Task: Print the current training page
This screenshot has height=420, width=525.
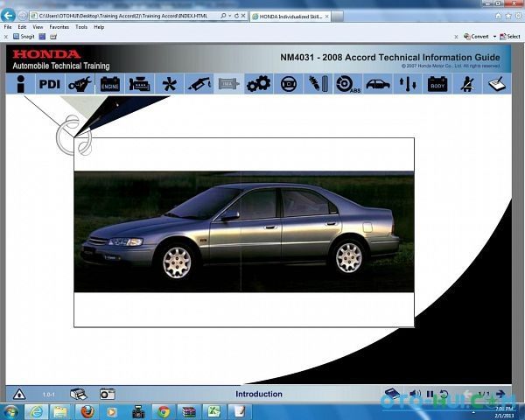Action: click(x=79, y=394)
